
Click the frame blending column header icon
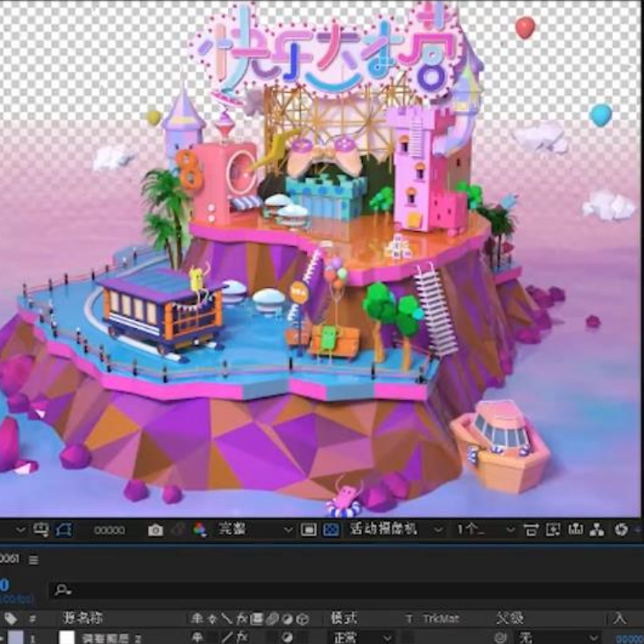click(257, 619)
